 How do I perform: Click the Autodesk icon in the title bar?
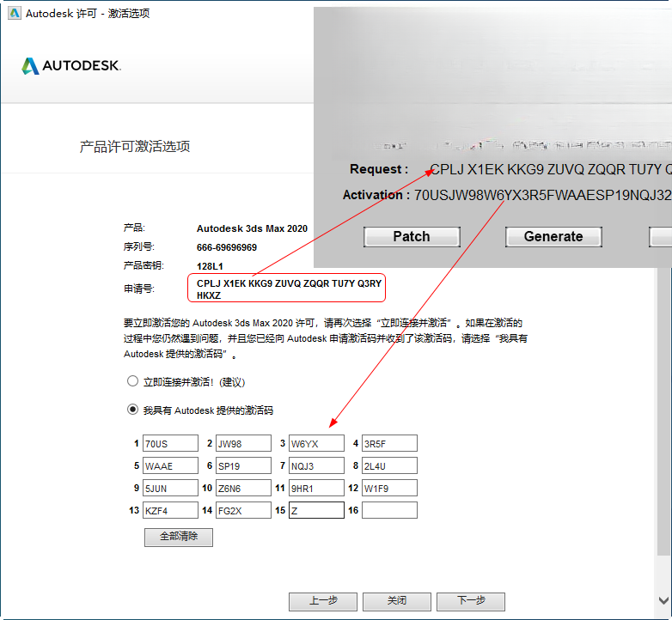coord(14,13)
